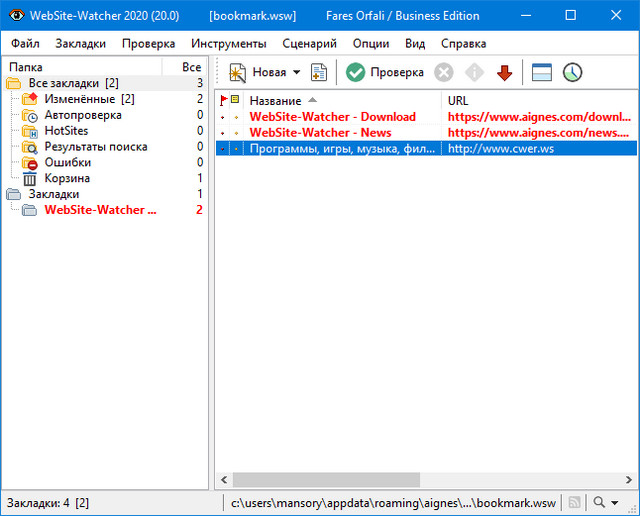The height and width of the screenshot is (516, 640).
Task: Open the Инструменты menu
Action: coord(228,44)
